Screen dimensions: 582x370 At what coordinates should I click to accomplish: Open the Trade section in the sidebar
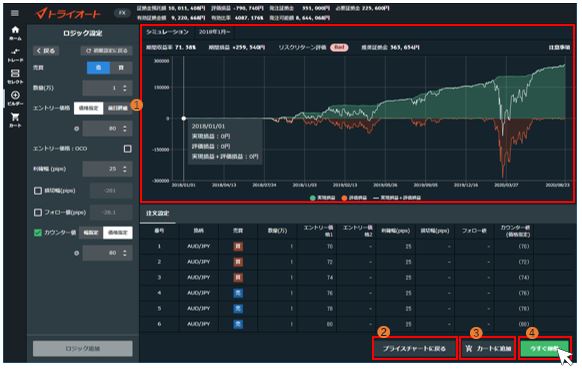click(x=15, y=55)
